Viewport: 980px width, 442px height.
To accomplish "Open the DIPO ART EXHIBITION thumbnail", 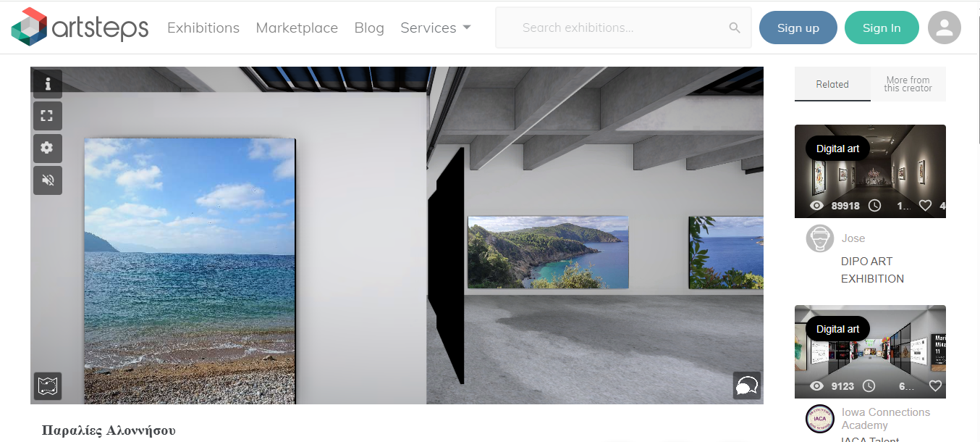I will pyautogui.click(x=870, y=171).
